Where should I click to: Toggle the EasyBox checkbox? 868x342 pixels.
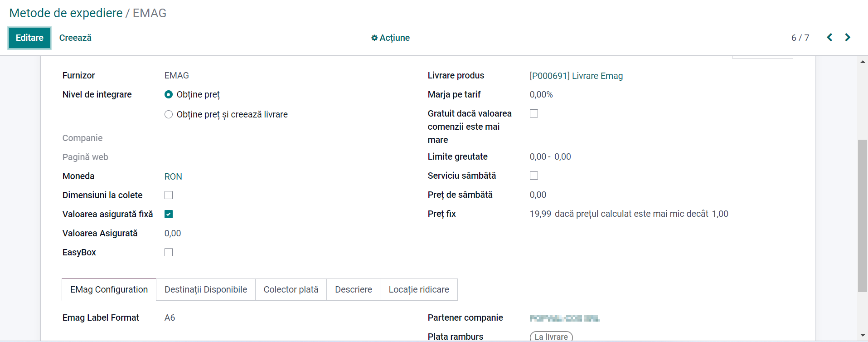[169, 252]
